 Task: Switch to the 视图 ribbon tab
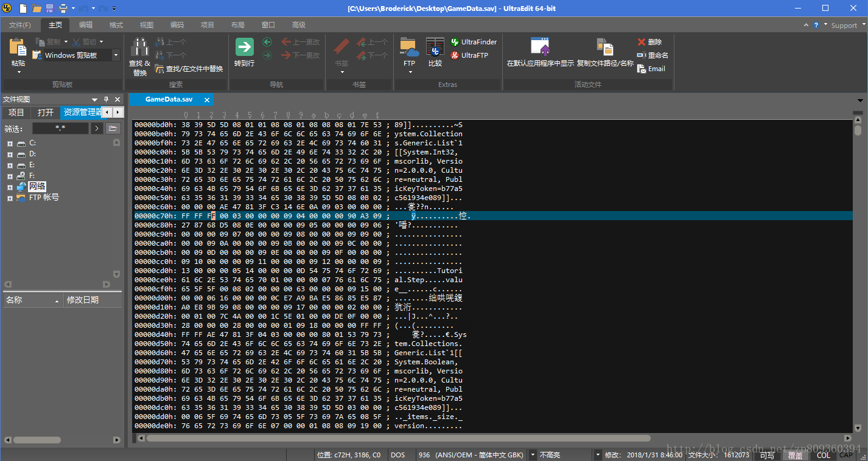(x=147, y=25)
